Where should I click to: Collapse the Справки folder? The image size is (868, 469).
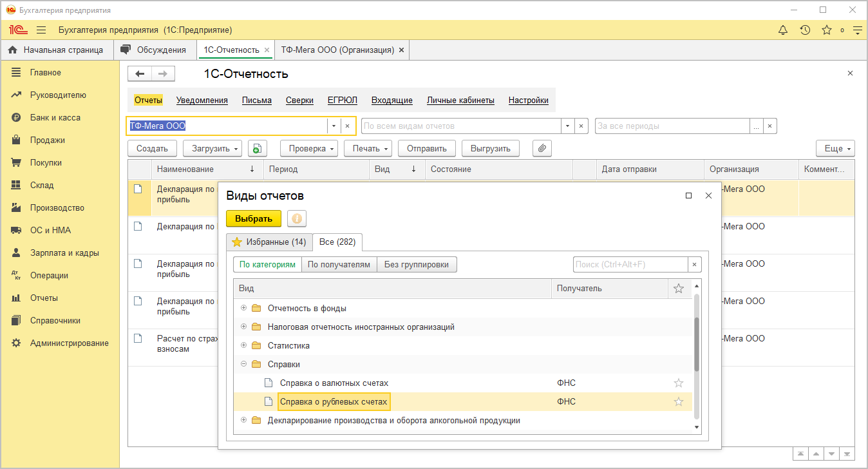tap(244, 365)
